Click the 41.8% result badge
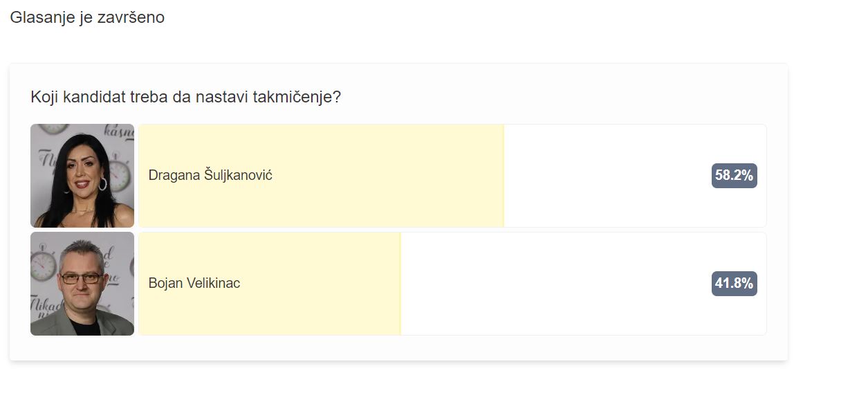868x402 pixels. (734, 284)
